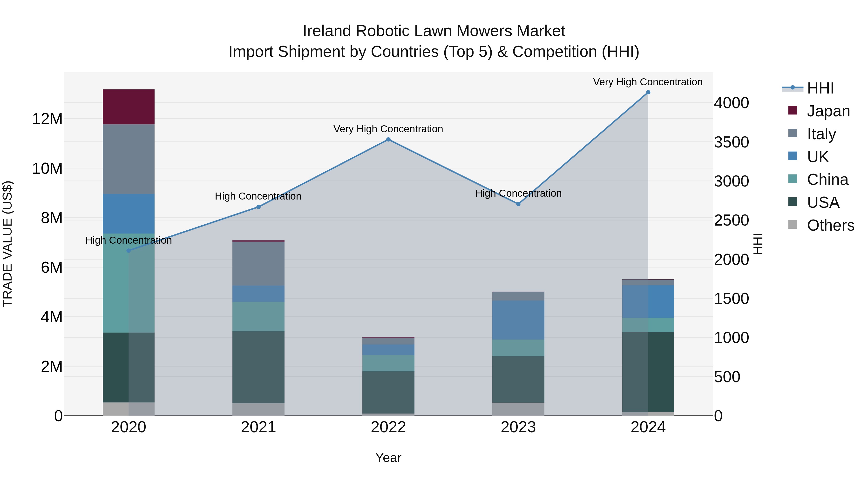Click the Italy segment of the 2021 bar
The width and height of the screenshot is (868, 488).
pyautogui.click(x=258, y=264)
